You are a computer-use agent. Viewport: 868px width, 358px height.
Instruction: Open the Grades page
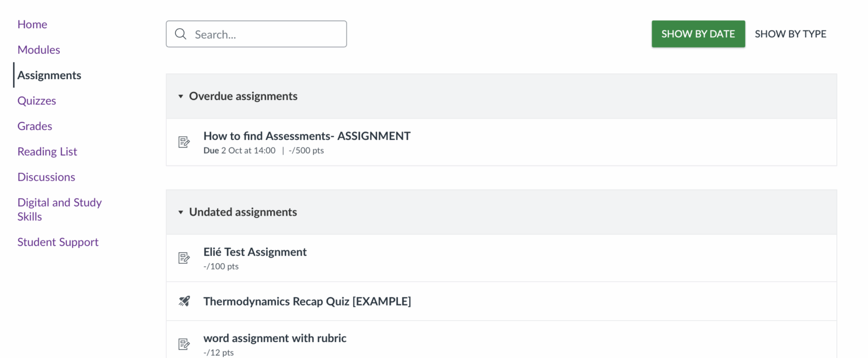(x=34, y=126)
